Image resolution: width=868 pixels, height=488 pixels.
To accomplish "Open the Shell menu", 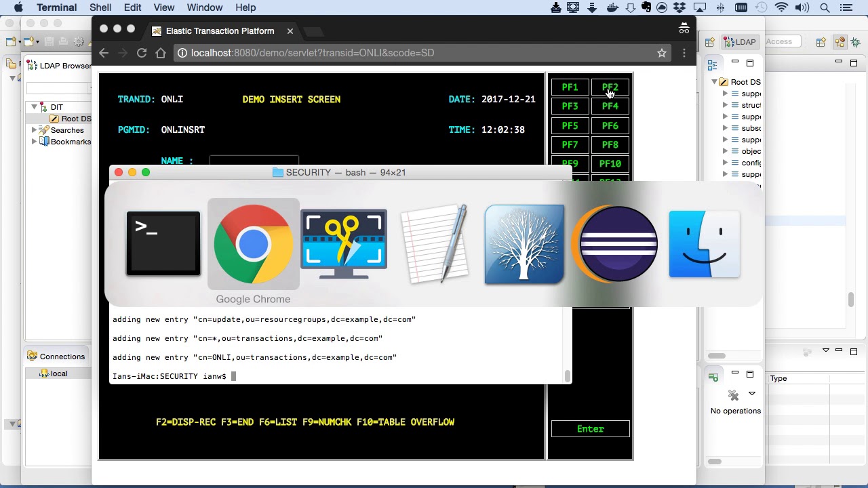I will point(100,7).
